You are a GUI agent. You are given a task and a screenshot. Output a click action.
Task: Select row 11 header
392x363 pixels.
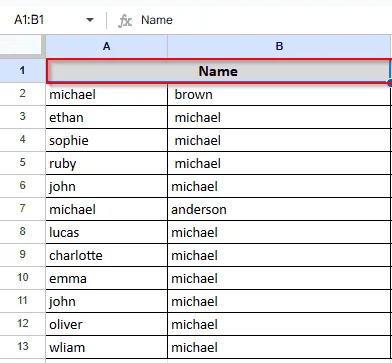pyautogui.click(x=22, y=301)
